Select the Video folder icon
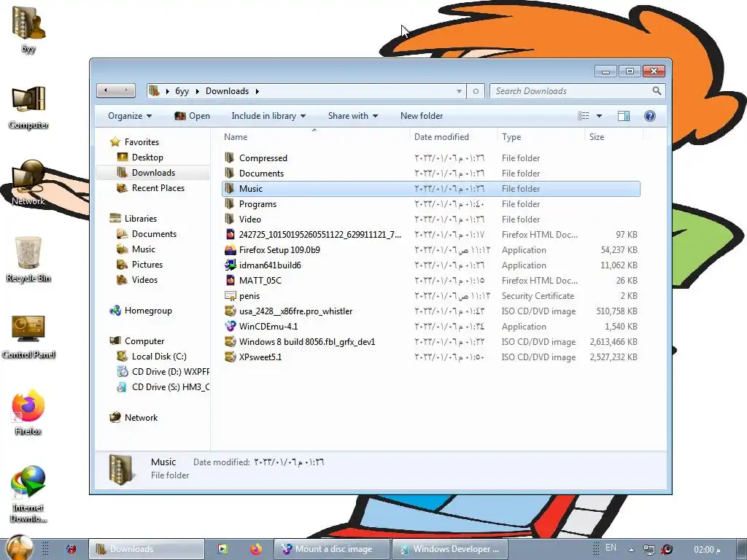Image resolution: width=747 pixels, height=560 pixels. (x=230, y=219)
